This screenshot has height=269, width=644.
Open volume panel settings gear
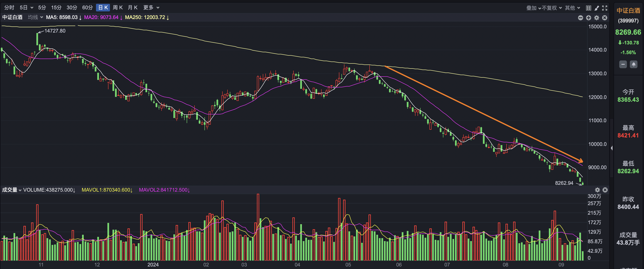point(597,190)
